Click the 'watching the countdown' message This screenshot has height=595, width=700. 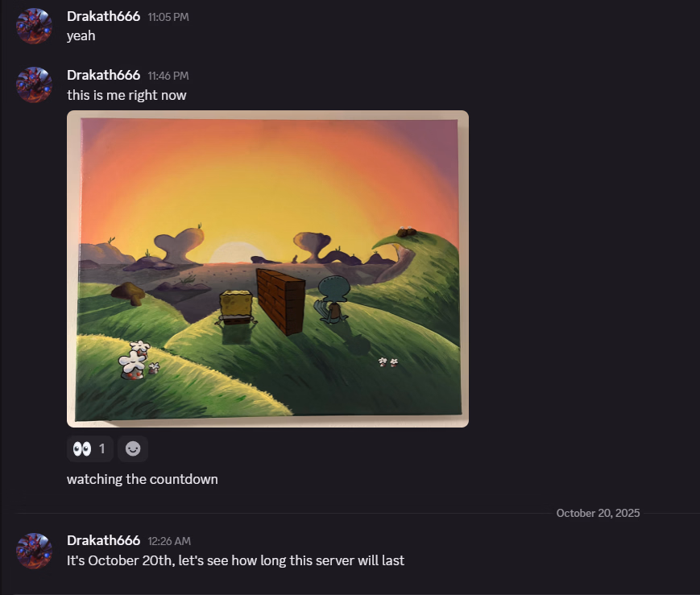(x=143, y=479)
